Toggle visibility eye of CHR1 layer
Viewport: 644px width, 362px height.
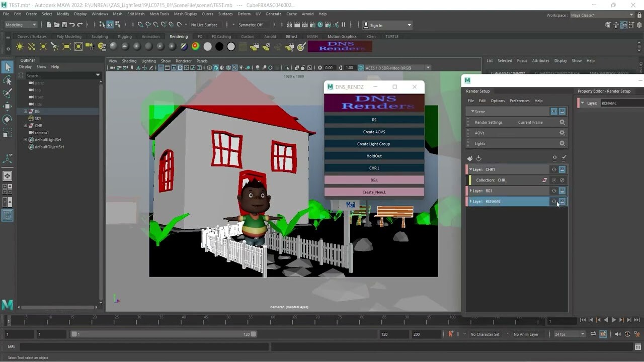click(x=554, y=169)
